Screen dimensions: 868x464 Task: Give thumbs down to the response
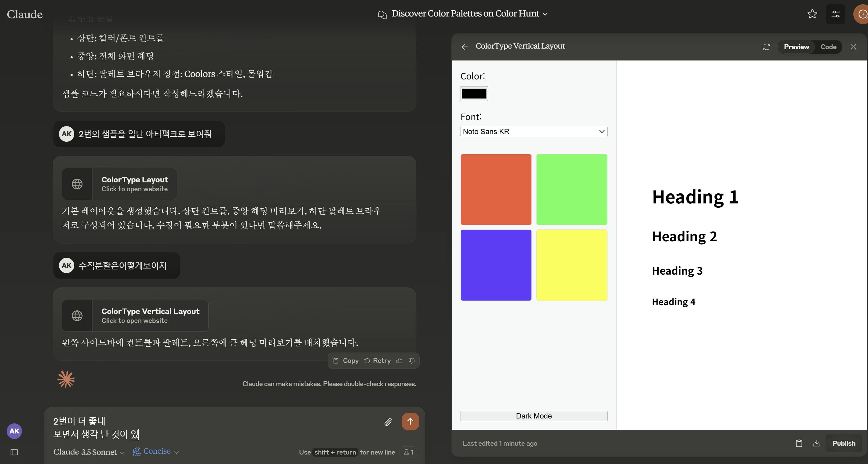[x=411, y=360]
